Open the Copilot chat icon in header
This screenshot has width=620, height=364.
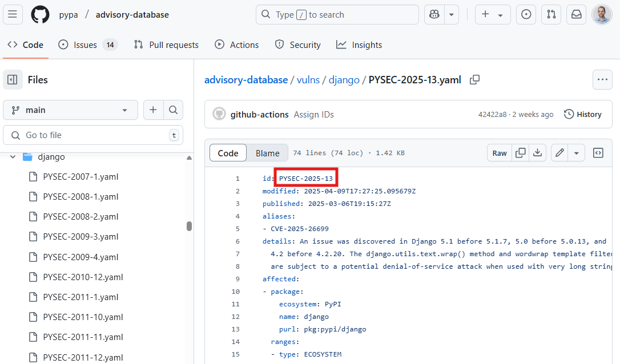pos(433,14)
